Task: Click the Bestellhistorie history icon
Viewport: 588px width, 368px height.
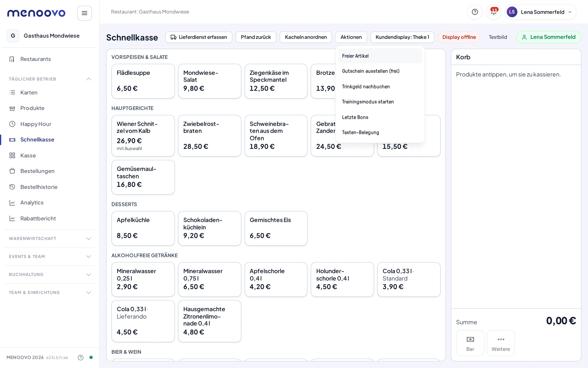Action: [x=12, y=187]
